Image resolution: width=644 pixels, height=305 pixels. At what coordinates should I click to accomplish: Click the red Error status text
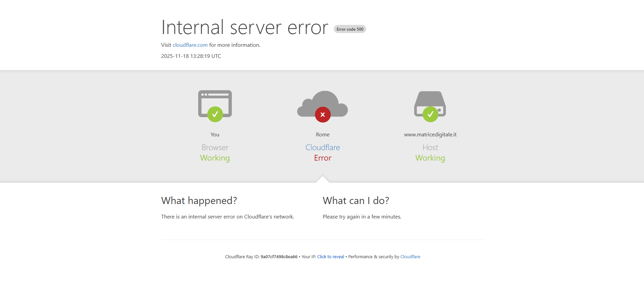pos(323,158)
